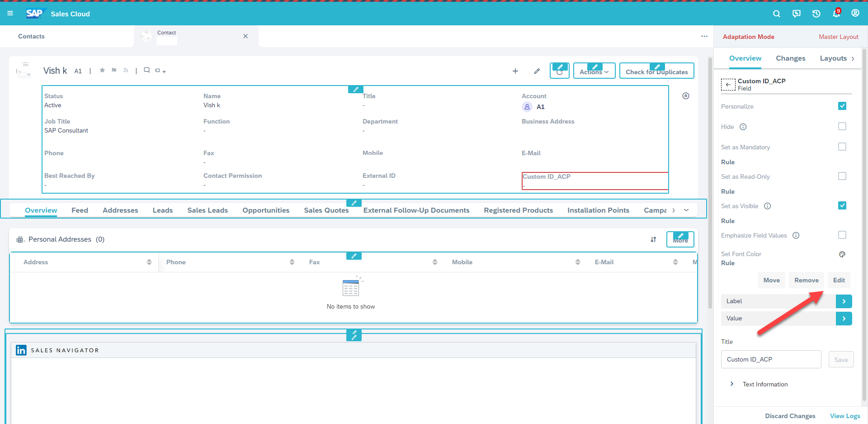
Task: Sort the Mobile column
Action: point(578,262)
